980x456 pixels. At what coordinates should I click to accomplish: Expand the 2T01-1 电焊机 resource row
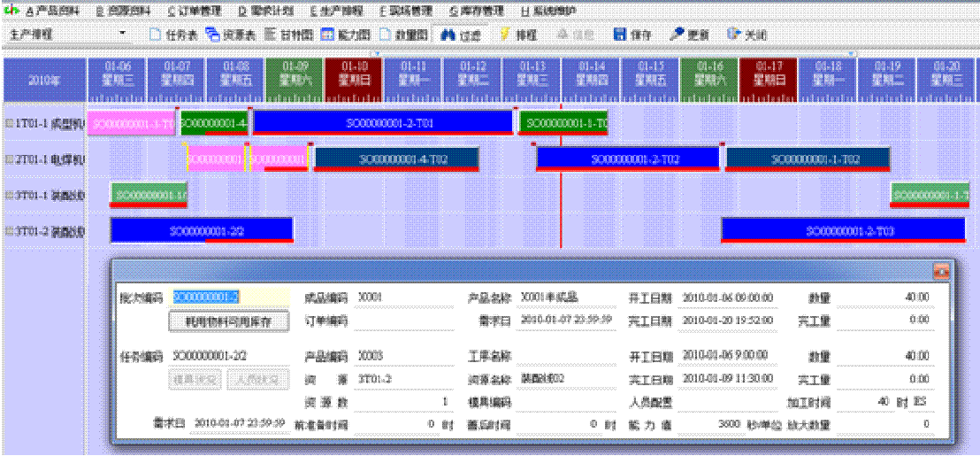[9, 159]
